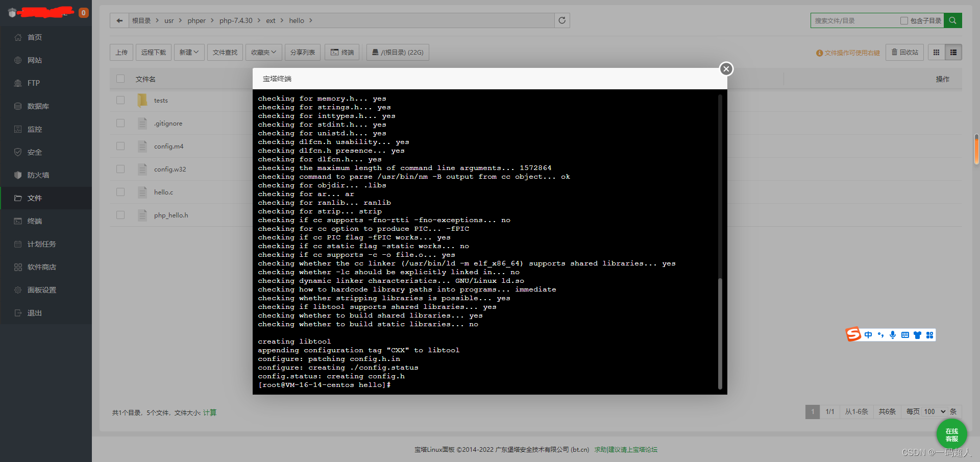Check the config.m4 file checkbox
The image size is (980, 462).
(x=120, y=146)
